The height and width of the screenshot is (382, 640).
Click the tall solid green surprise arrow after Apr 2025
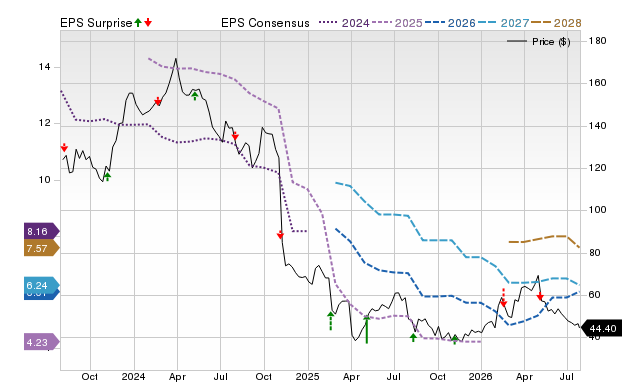pyautogui.click(x=367, y=330)
